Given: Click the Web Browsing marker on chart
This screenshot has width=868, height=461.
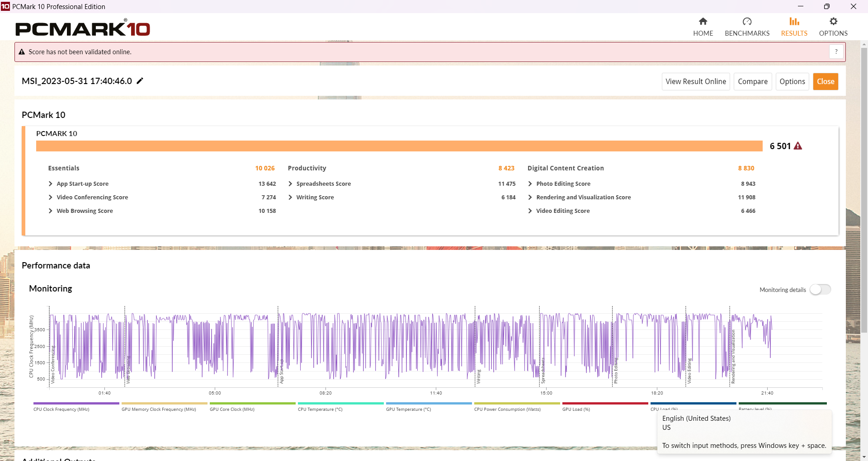Looking at the screenshot, I should pos(128,370).
